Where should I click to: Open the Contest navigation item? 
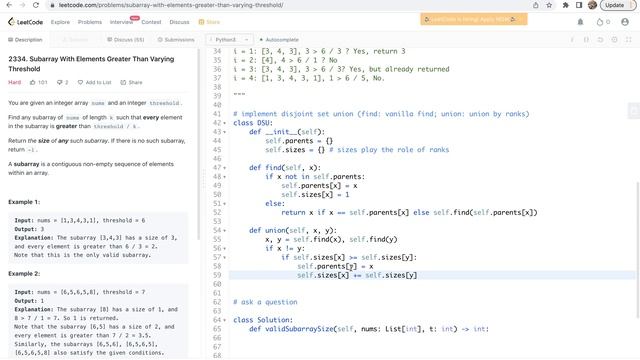(x=151, y=22)
